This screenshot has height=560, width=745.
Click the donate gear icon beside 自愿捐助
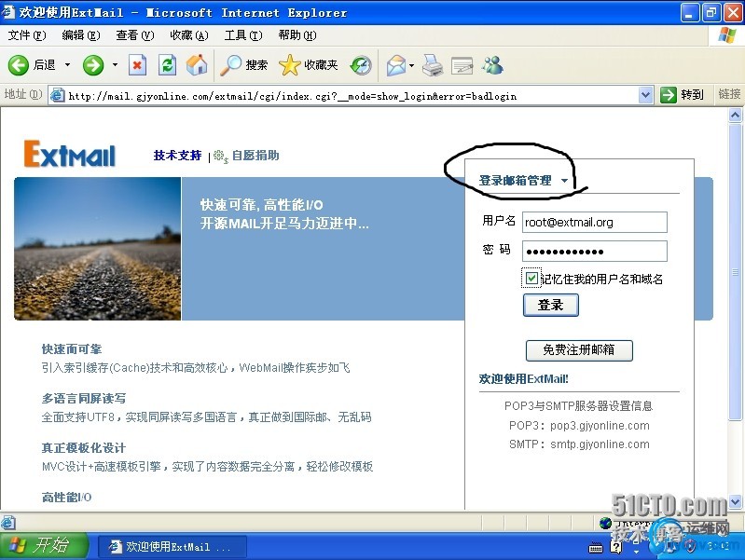click(220, 156)
